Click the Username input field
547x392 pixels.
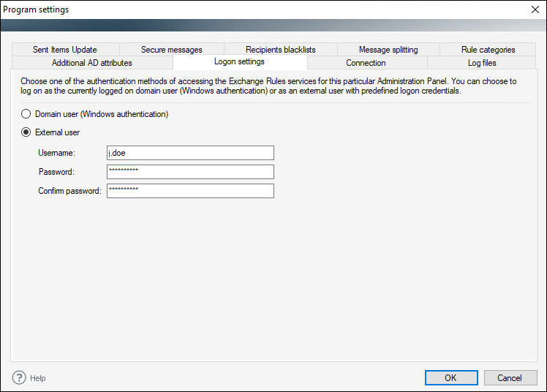point(190,153)
